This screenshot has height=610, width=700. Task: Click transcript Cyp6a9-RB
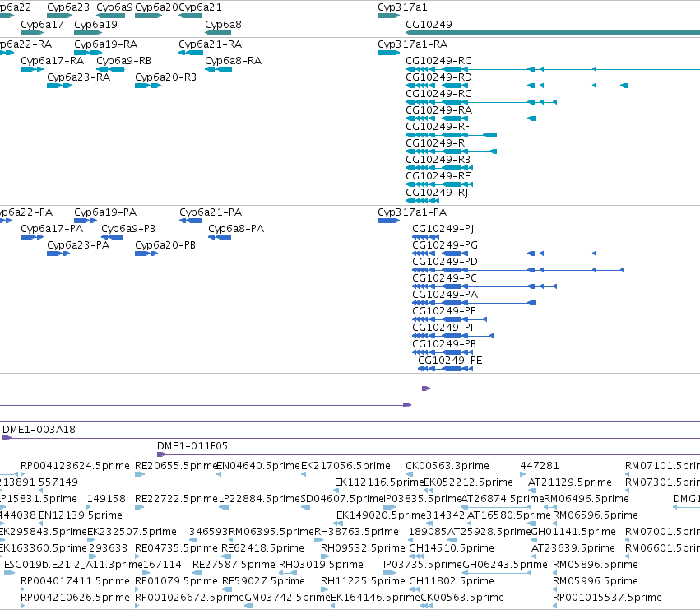click(123, 61)
